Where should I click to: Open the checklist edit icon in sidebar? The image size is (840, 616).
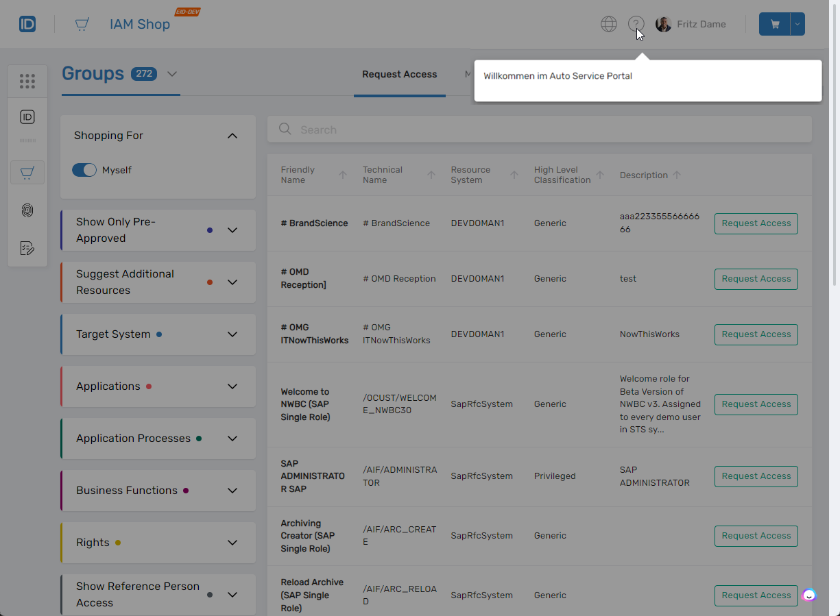click(27, 248)
